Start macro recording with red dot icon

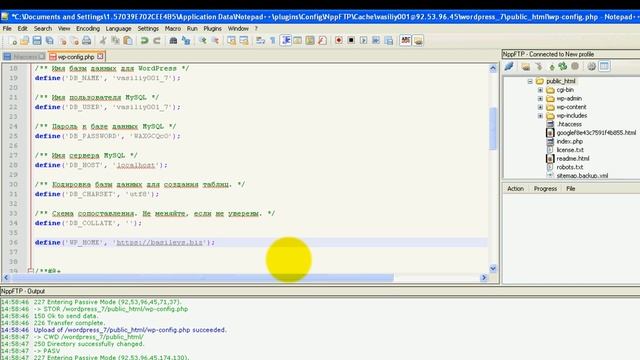tap(338, 40)
